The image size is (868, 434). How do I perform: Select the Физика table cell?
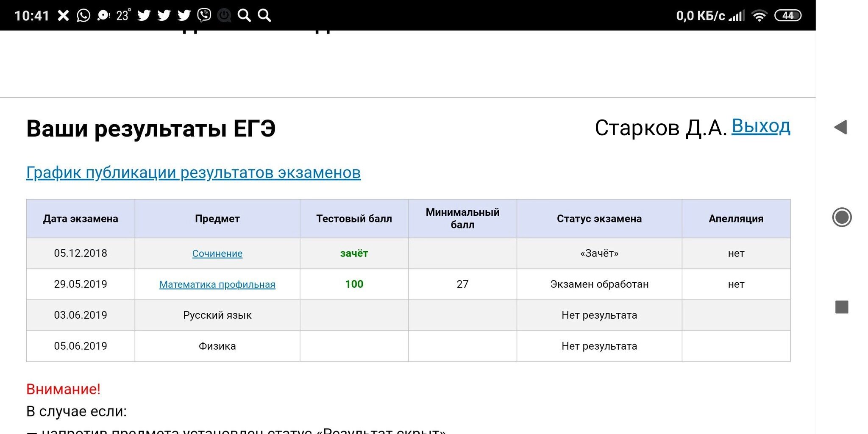click(217, 346)
